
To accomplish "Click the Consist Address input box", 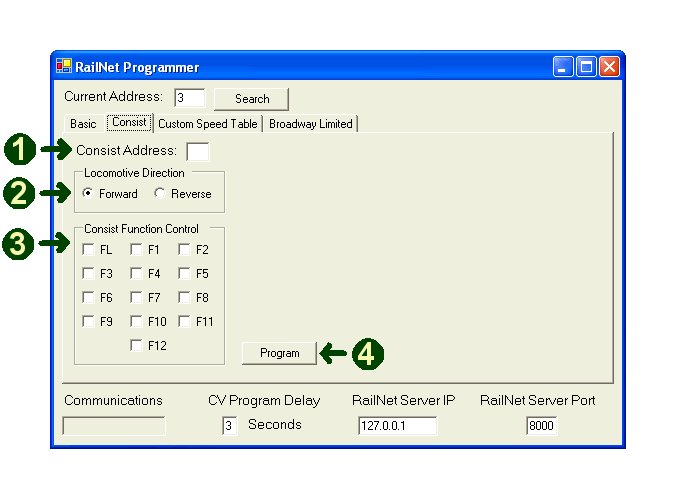I will click(198, 151).
